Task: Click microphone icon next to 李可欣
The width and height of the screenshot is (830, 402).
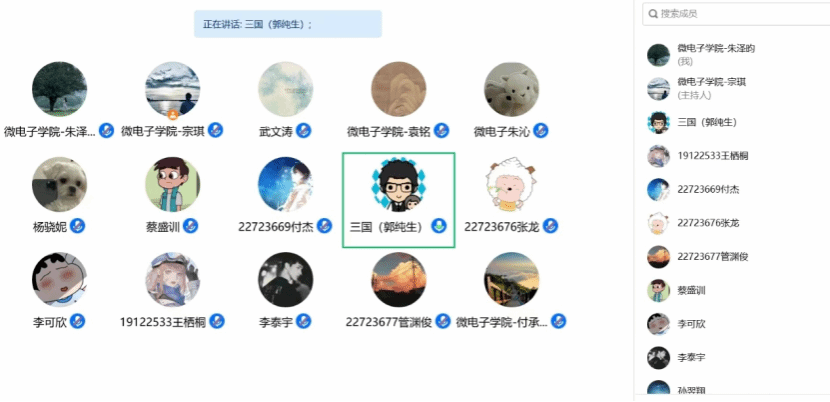Action: pos(78,321)
